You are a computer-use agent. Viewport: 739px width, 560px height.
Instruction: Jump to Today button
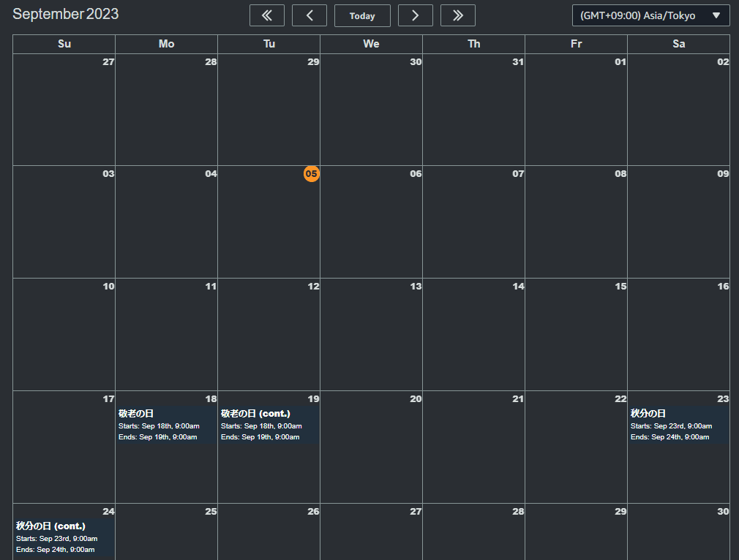click(x=362, y=15)
